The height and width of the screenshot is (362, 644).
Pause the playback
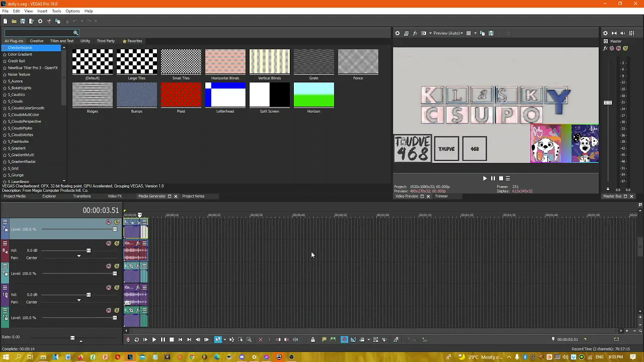point(163,340)
